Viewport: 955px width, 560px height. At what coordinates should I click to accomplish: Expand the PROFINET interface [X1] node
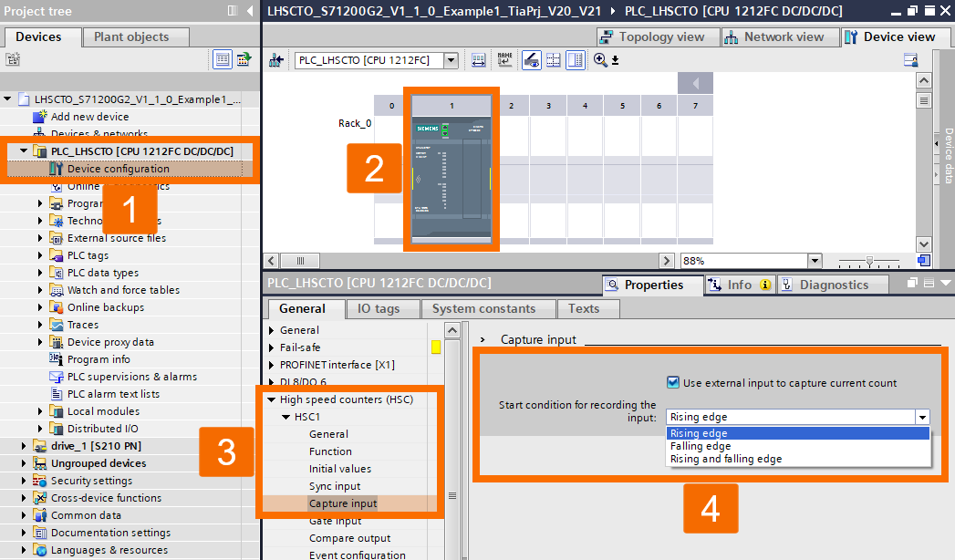[272, 365]
